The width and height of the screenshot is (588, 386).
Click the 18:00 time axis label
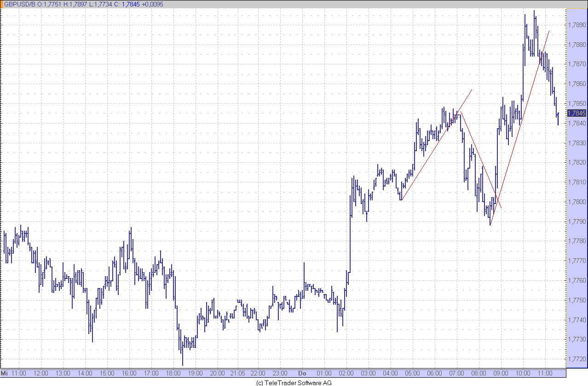coord(173,373)
